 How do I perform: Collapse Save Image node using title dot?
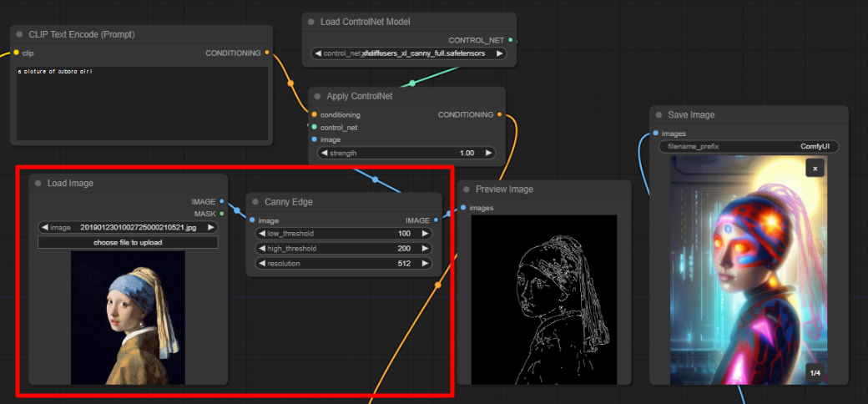pyautogui.click(x=659, y=115)
